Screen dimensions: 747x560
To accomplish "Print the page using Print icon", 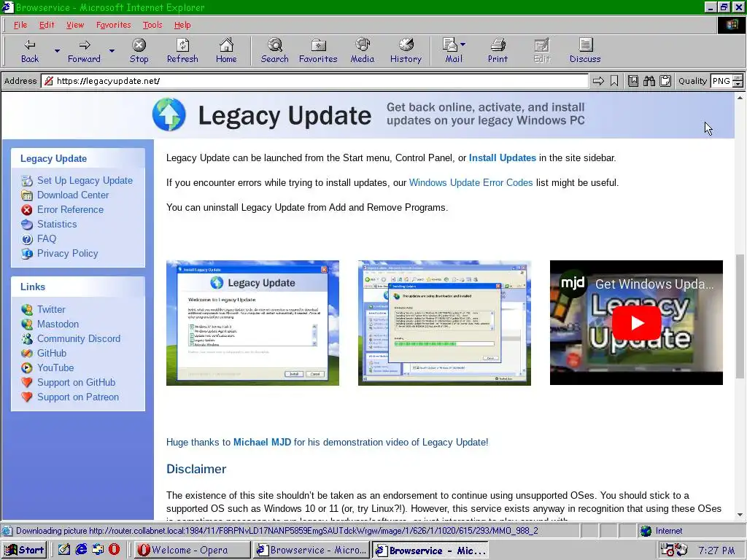I will point(498,51).
